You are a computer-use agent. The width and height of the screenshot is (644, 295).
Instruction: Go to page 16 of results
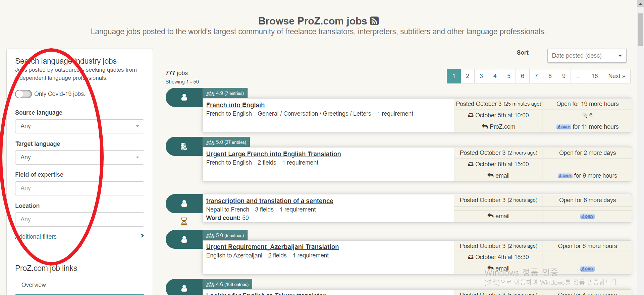click(x=595, y=76)
